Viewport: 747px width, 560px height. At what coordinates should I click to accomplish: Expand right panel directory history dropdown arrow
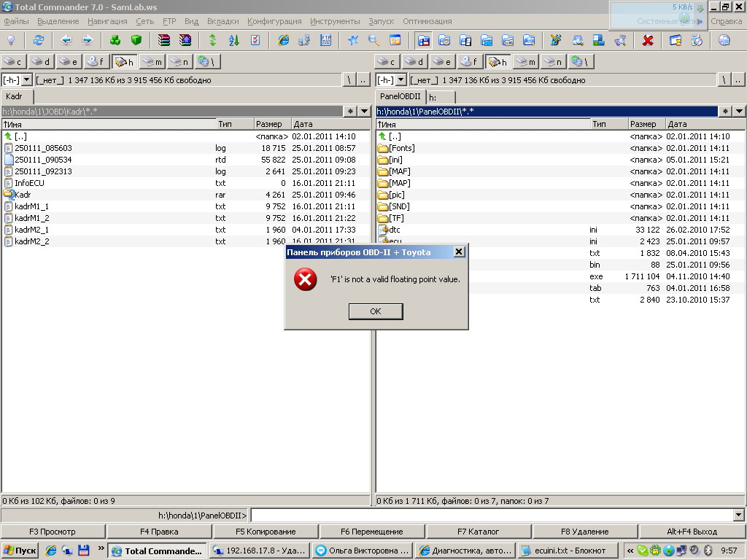[x=740, y=112]
